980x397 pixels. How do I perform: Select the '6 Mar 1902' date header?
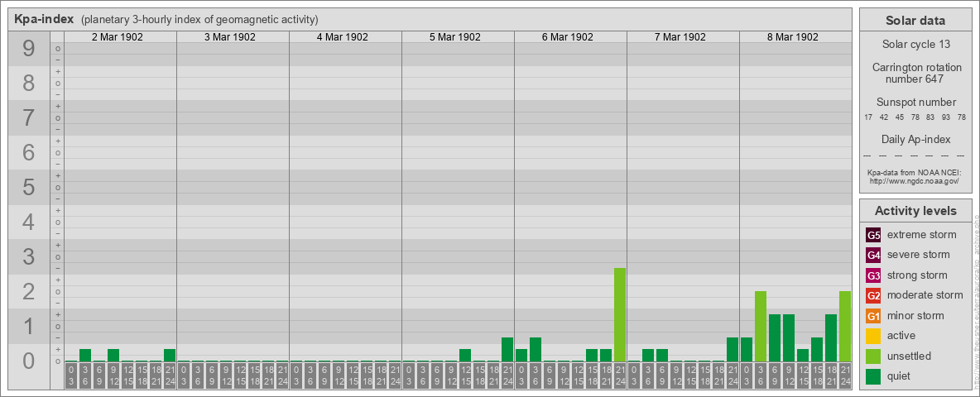coord(568,37)
